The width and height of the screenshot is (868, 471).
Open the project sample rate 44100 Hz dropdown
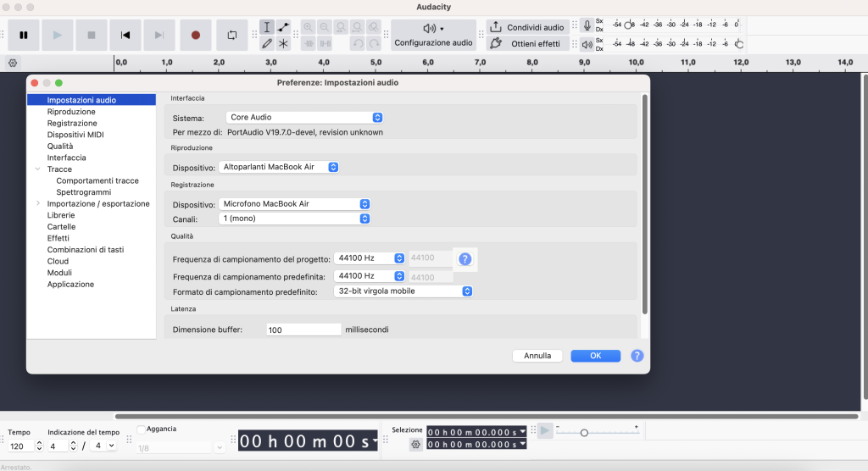click(370, 258)
